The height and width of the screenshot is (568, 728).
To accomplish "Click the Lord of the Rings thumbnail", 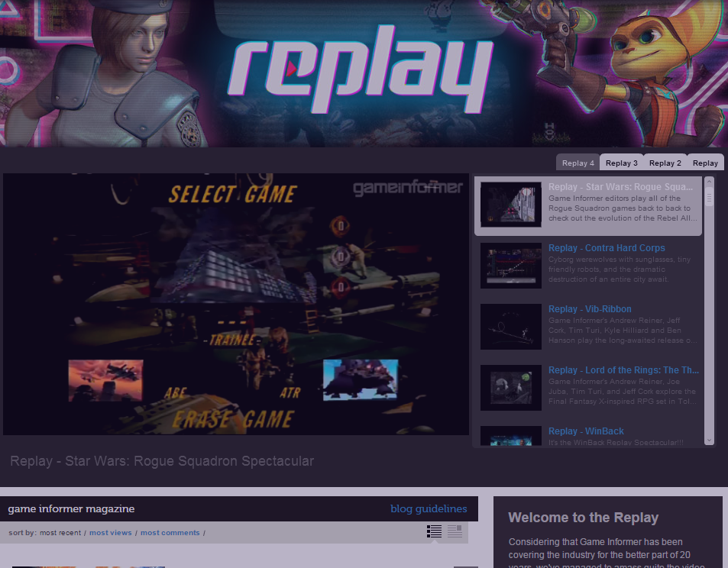I will pos(511,388).
